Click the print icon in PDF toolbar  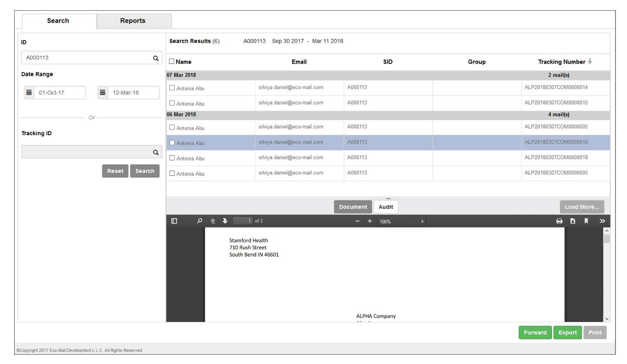559,221
